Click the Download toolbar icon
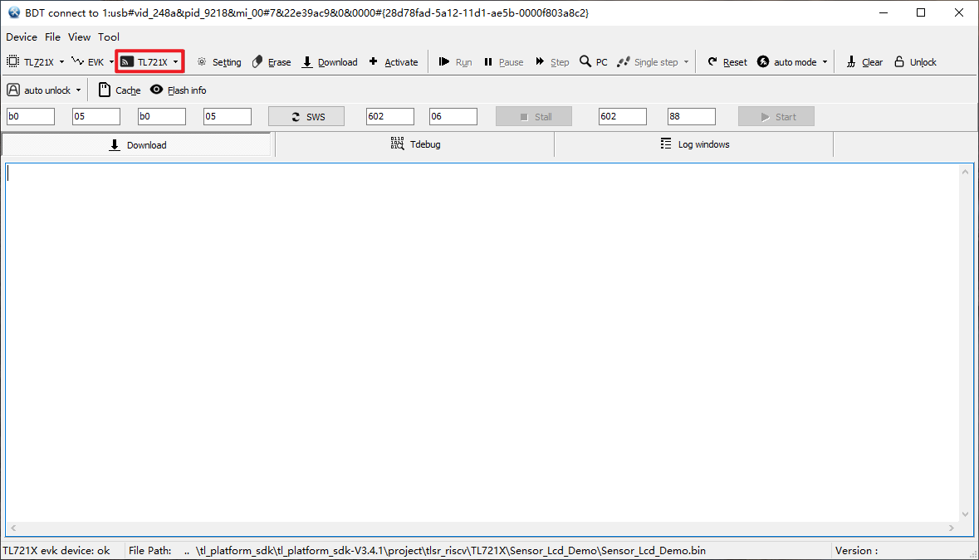Viewport: 979px width, 560px height. (307, 62)
